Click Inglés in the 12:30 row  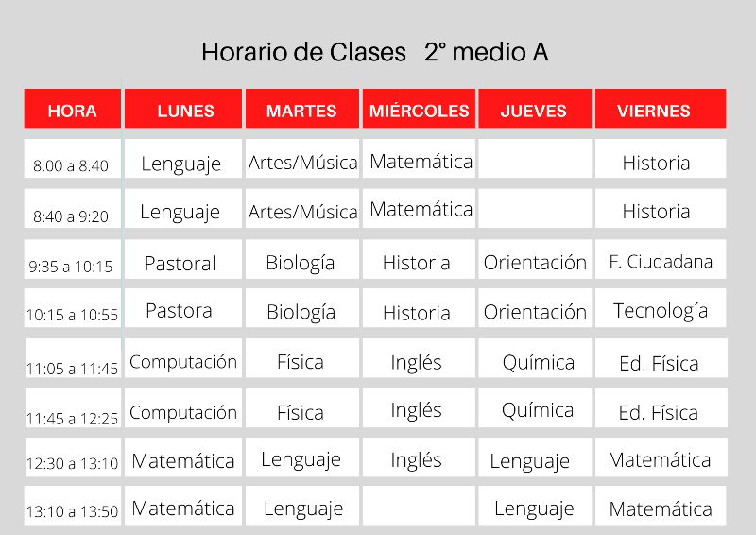coord(417,460)
